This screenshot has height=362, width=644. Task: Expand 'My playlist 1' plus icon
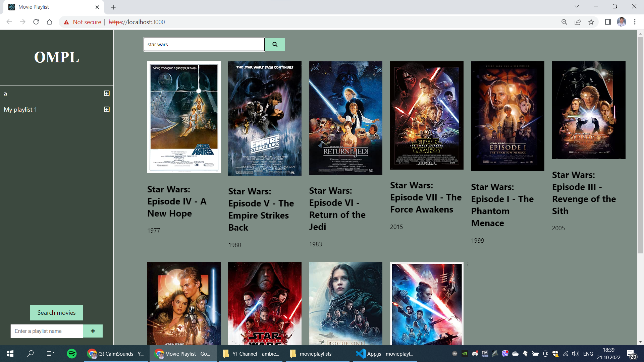click(107, 109)
